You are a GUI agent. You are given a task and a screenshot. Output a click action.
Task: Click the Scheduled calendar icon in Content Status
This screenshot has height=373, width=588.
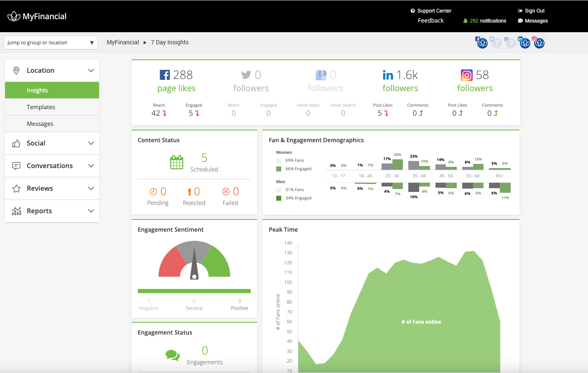point(177,163)
